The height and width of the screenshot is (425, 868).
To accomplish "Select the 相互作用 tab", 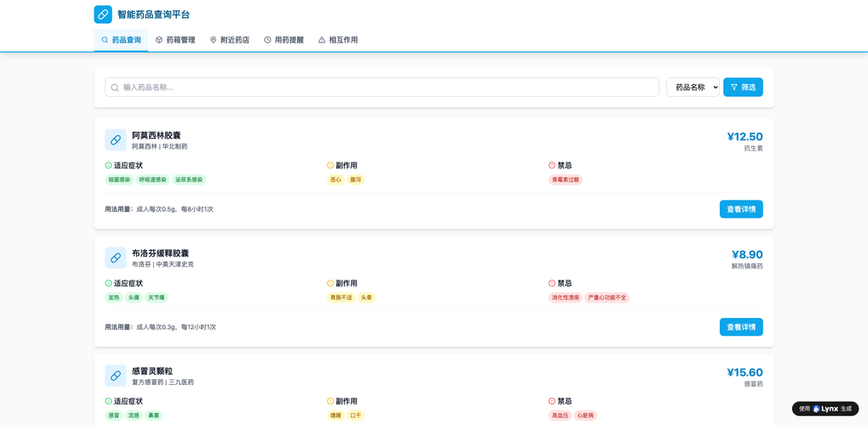I will tap(338, 40).
